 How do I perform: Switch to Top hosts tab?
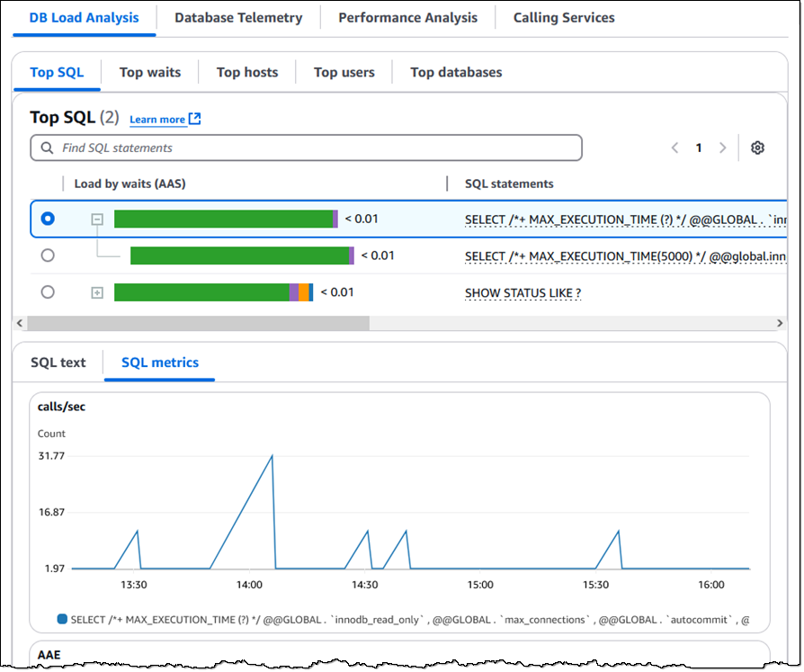tap(247, 72)
